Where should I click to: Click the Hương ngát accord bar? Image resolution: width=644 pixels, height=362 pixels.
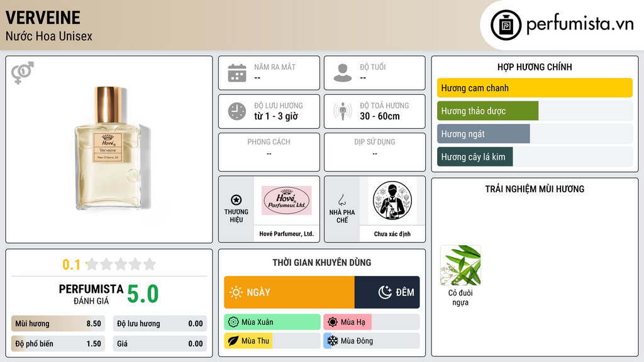535,134
